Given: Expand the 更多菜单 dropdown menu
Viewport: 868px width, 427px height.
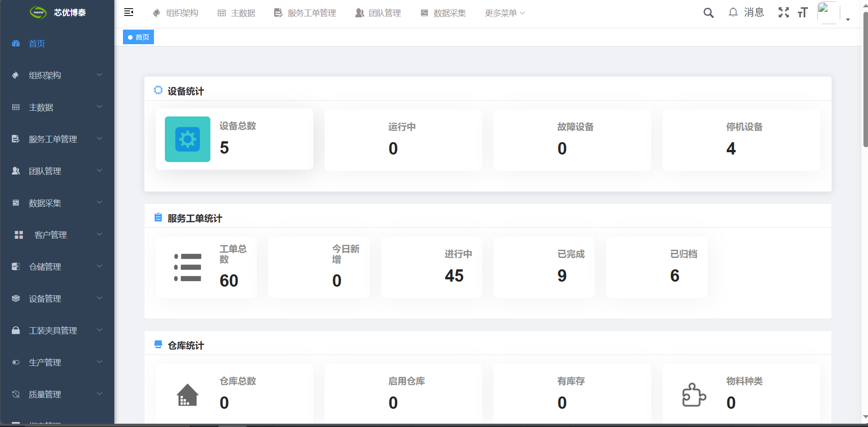Looking at the screenshot, I should [505, 13].
